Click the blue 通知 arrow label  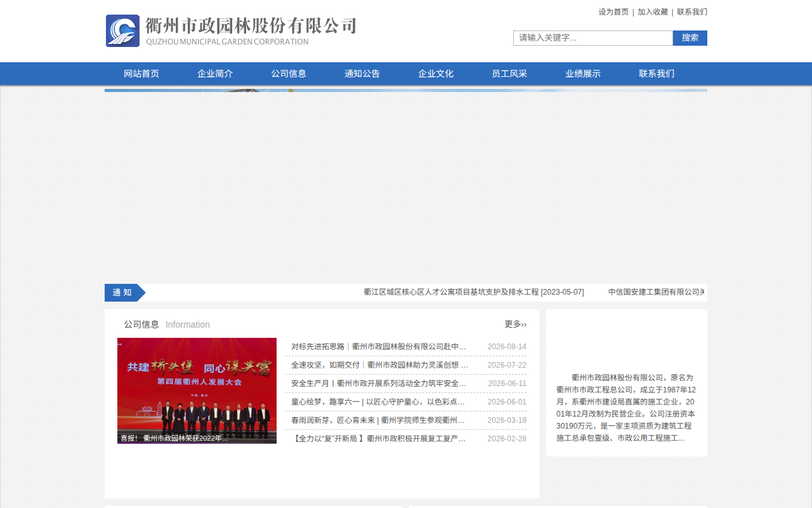tap(125, 293)
